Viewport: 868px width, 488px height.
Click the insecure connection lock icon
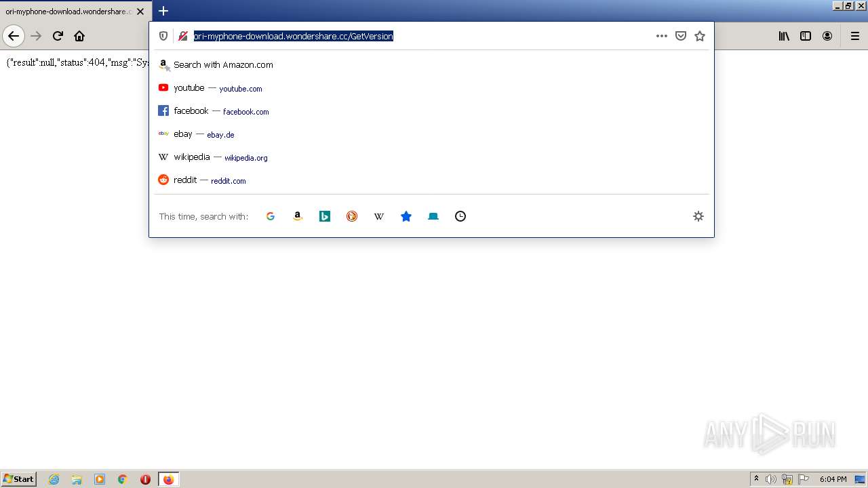182,36
